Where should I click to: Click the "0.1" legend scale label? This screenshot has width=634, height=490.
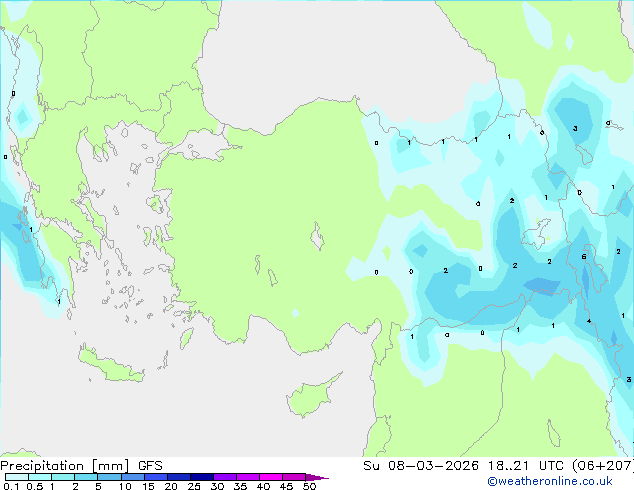[11, 486]
